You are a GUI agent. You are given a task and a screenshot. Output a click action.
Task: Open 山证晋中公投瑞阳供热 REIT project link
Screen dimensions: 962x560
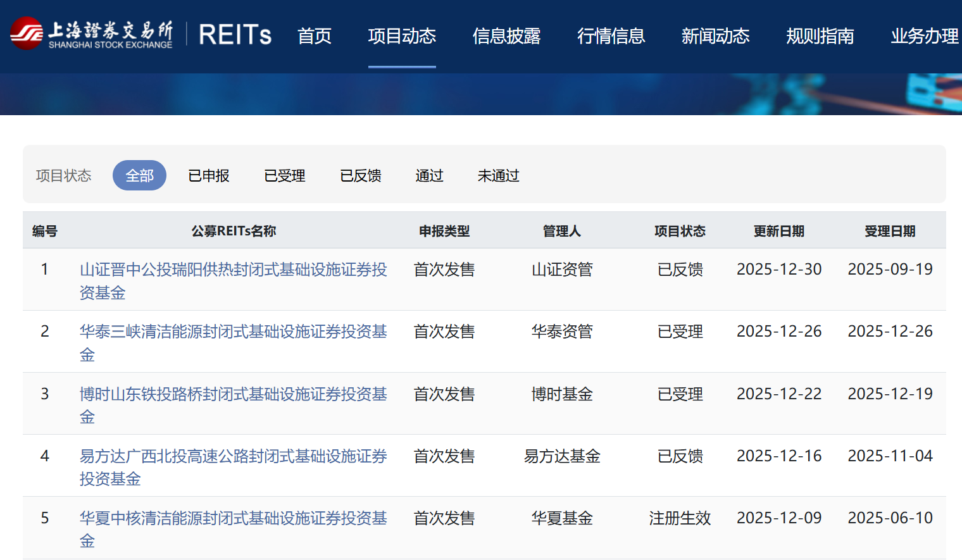pyautogui.click(x=233, y=270)
